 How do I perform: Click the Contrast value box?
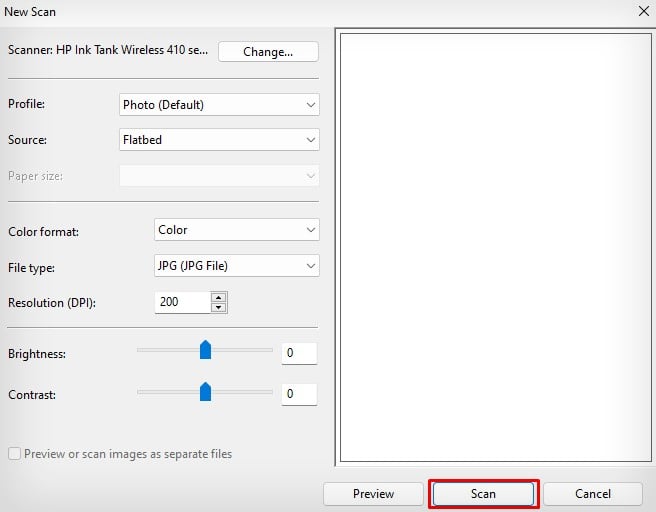pos(299,394)
